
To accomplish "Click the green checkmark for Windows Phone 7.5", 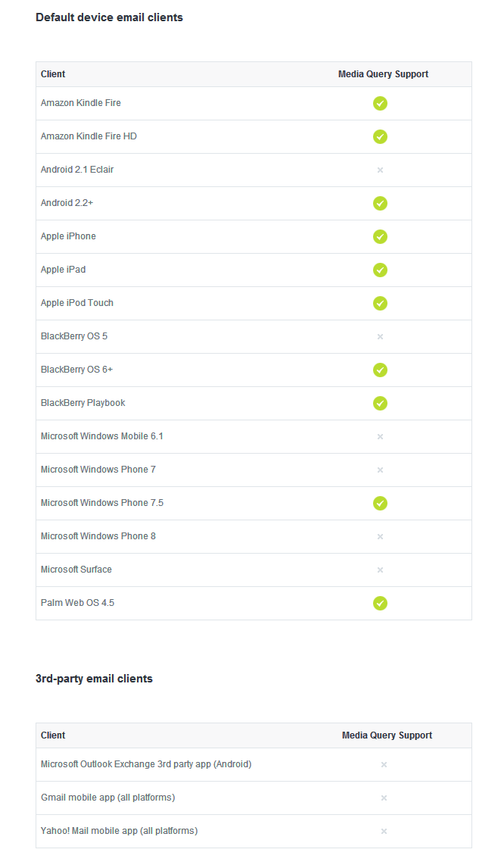I will pyautogui.click(x=380, y=503).
